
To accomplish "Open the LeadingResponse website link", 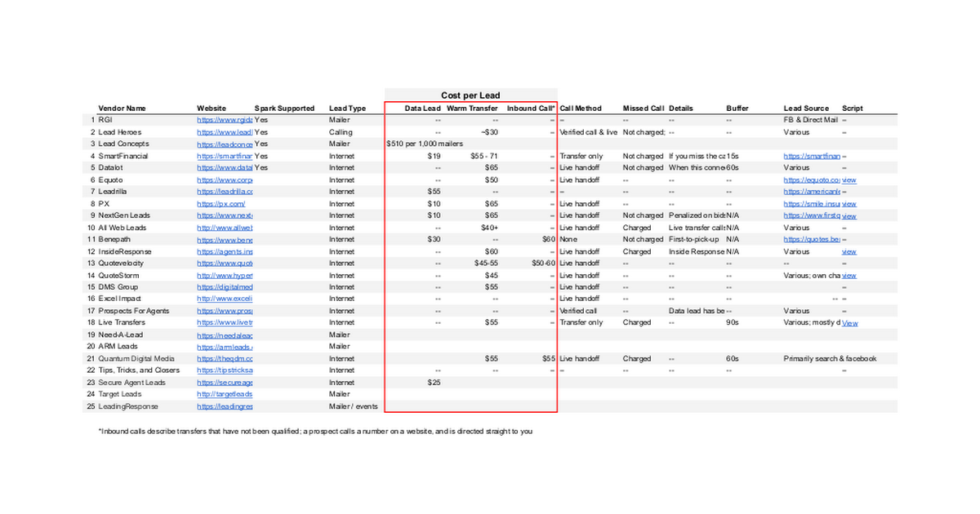I will pyautogui.click(x=225, y=406).
